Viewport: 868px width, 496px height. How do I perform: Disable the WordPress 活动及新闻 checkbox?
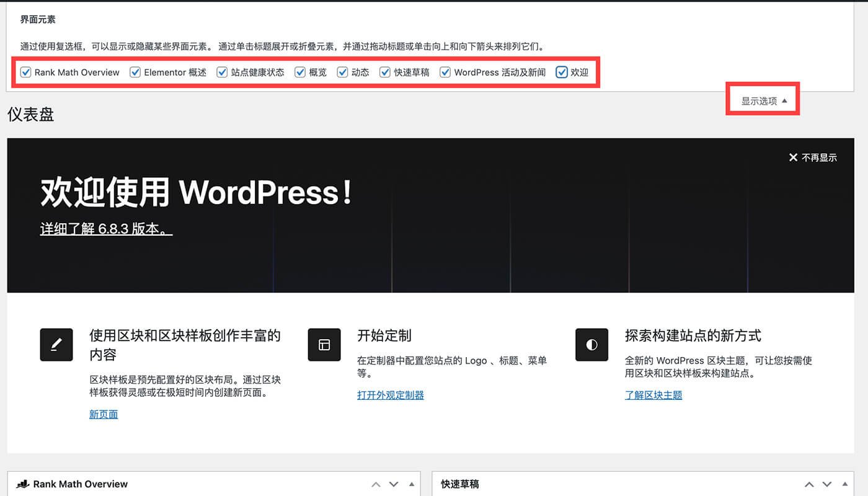click(445, 72)
